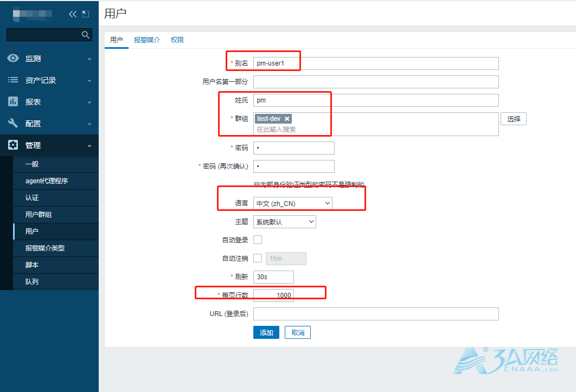
Task: Focus the sidebar search box
Action: click(49, 35)
